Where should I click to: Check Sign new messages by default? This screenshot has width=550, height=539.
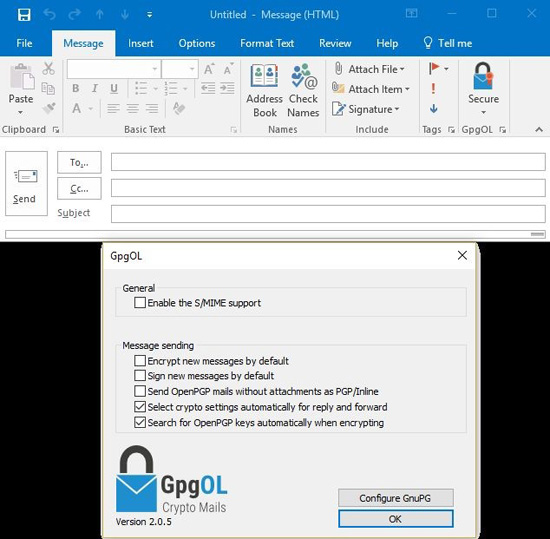point(140,376)
